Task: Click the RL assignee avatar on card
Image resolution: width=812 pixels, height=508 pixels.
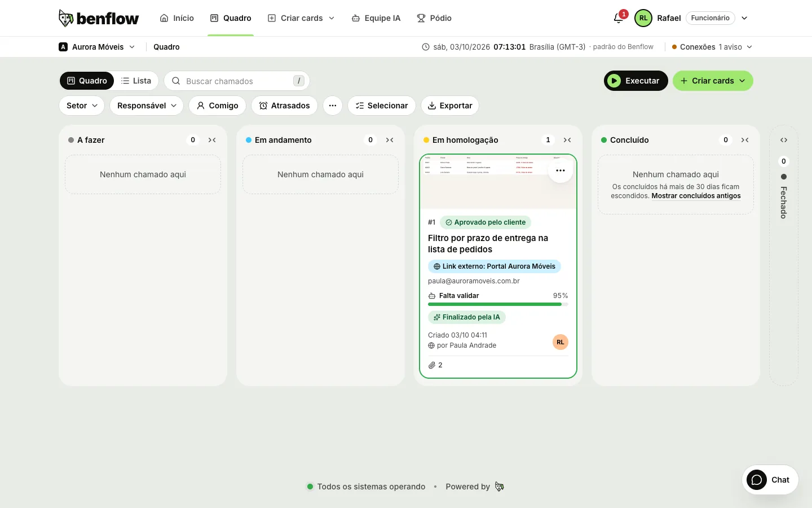Action: tap(561, 342)
